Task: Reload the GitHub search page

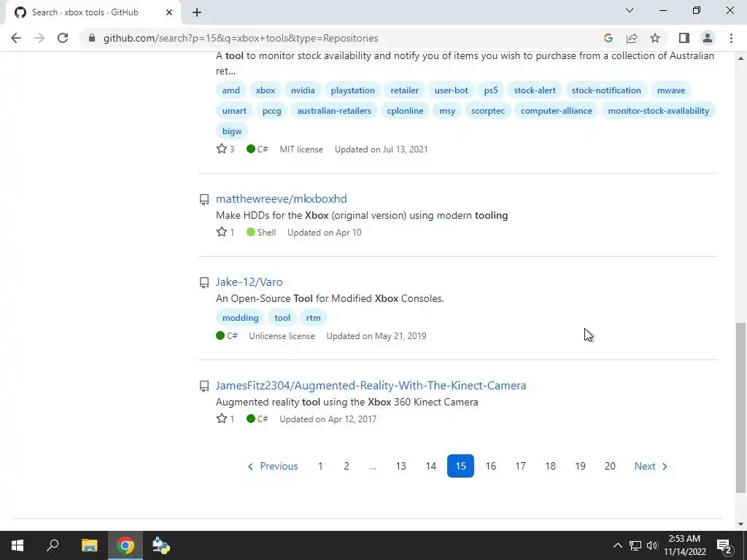Action: [x=63, y=38]
